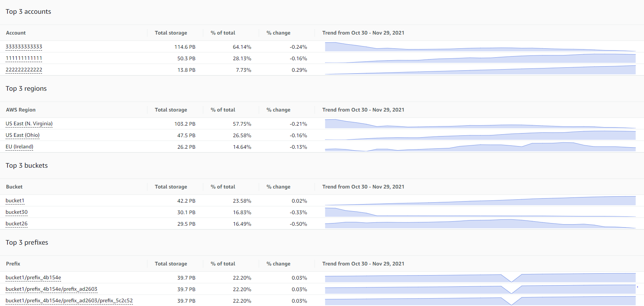The width and height of the screenshot is (644, 306).
Task: Click the bucket30 link
Action: point(16,212)
